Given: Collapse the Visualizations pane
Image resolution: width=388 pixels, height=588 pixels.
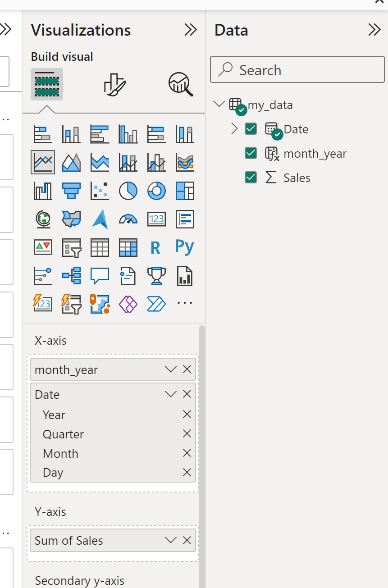Looking at the screenshot, I should point(191,30).
